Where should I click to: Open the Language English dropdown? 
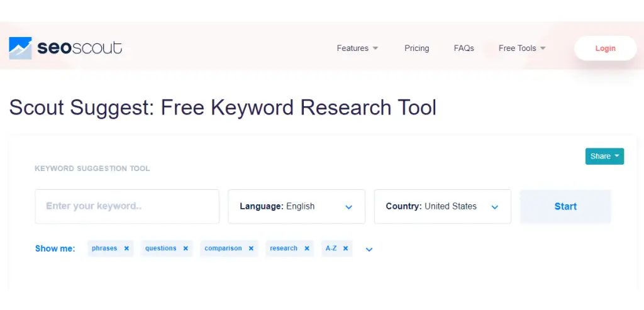pyautogui.click(x=297, y=206)
